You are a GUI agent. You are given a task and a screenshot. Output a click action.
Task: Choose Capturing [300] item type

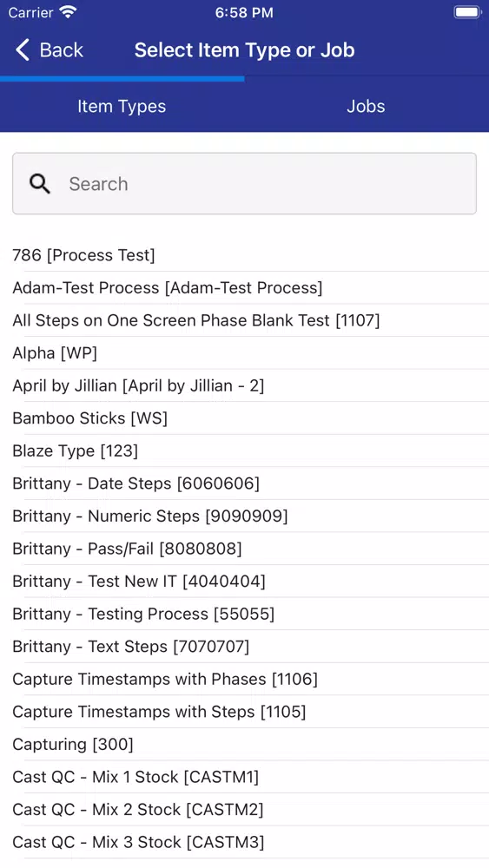pos(244,745)
